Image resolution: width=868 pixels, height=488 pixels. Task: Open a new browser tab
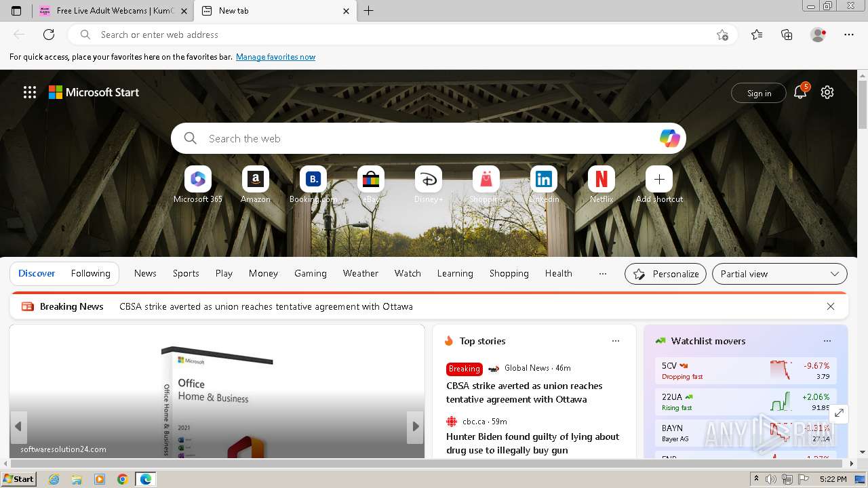point(369,11)
